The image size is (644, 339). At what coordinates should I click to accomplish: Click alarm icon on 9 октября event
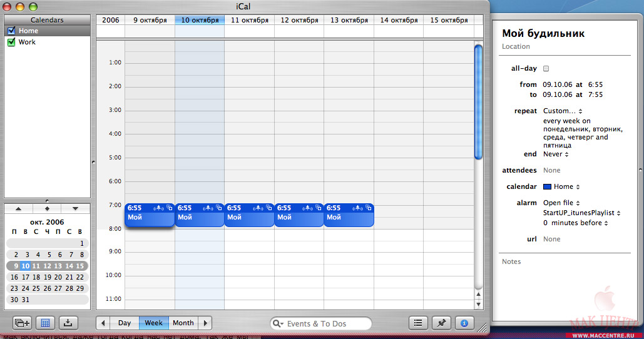tap(158, 208)
